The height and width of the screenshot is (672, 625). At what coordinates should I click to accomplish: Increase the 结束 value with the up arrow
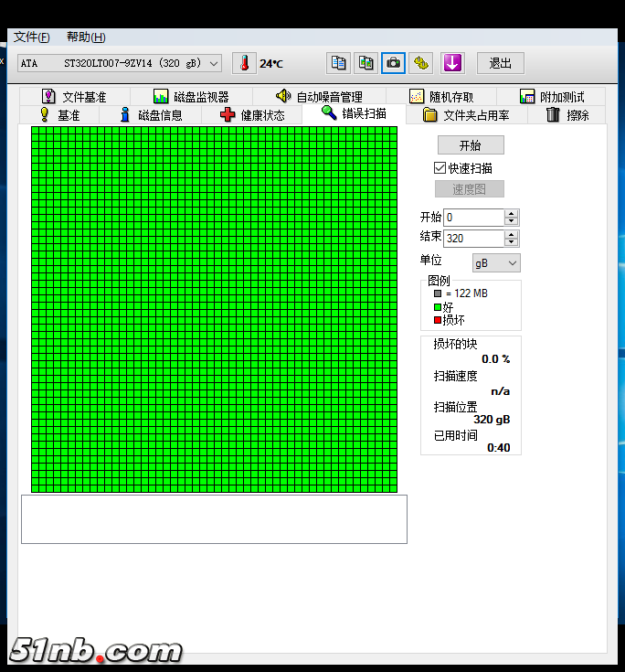tap(511, 234)
